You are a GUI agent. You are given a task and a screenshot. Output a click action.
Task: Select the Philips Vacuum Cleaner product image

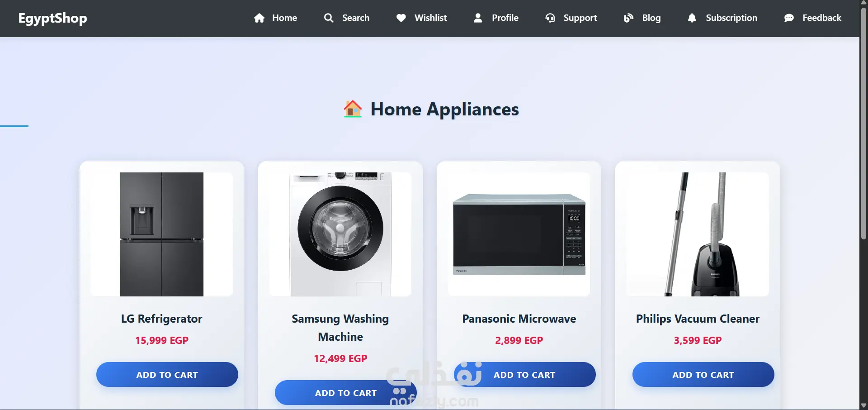(x=698, y=234)
